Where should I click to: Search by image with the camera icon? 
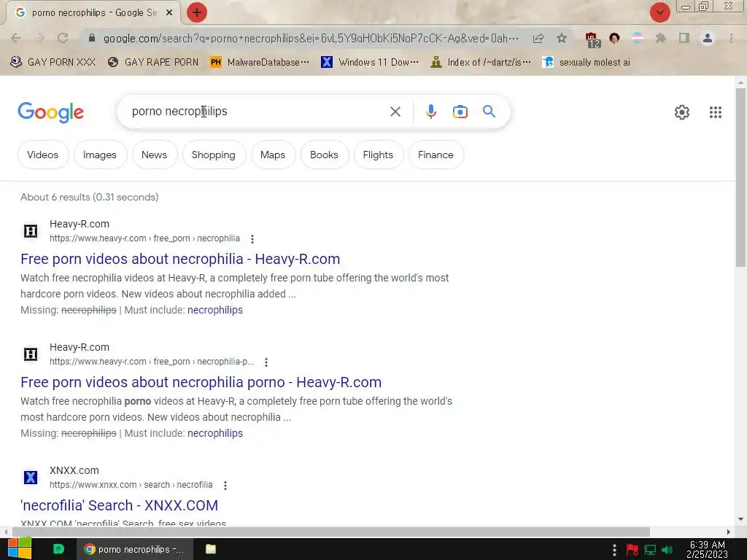click(460, 112)
